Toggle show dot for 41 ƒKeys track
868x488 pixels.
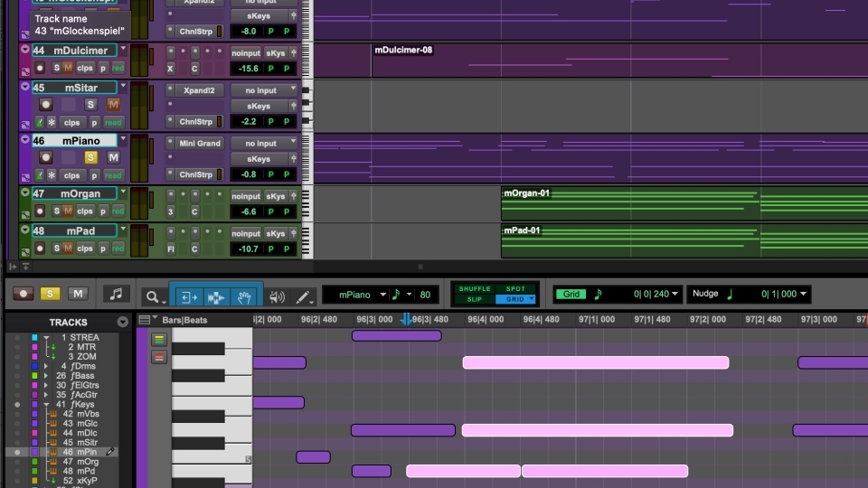pos(17,405)
